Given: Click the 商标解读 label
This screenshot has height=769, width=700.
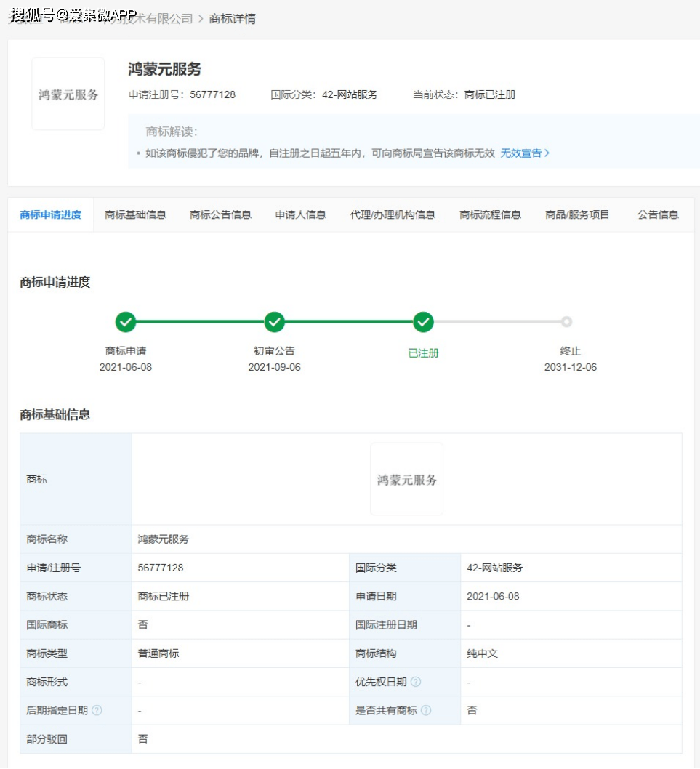Looking at the screenshot, I should pos(172,132).
